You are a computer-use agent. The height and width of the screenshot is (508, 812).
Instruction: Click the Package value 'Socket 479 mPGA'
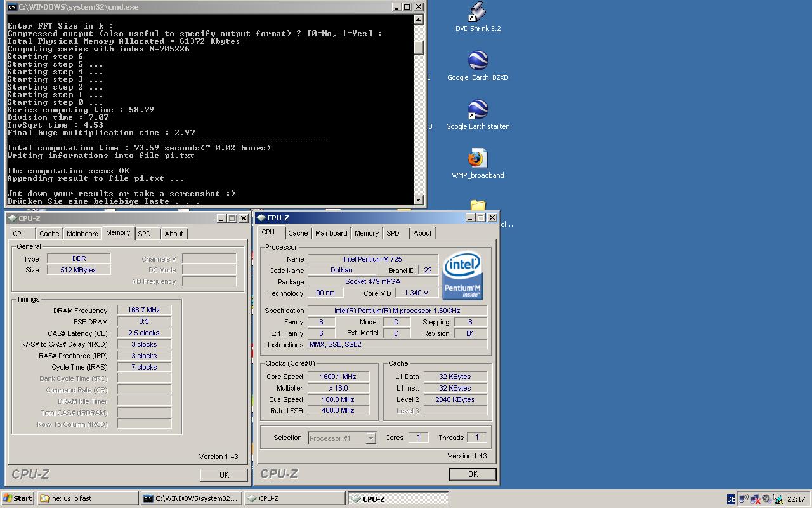pyautogui.click(x=372, y=281)
